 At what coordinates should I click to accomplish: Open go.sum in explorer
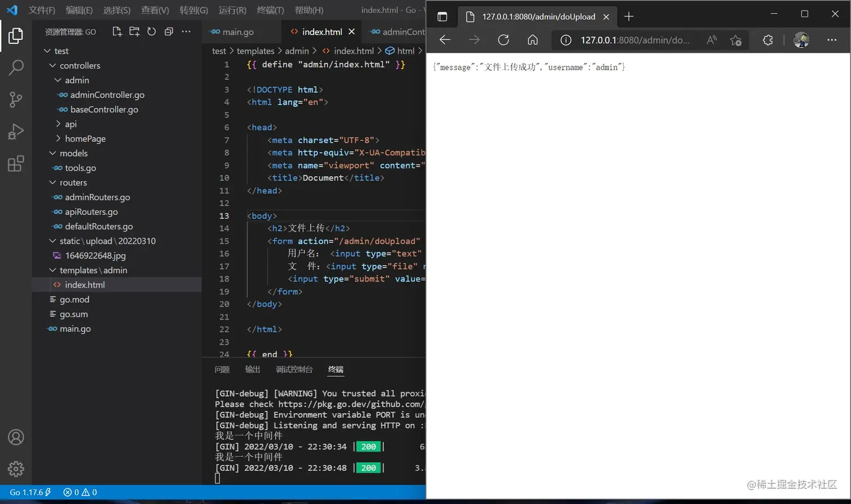click(117, 314)
